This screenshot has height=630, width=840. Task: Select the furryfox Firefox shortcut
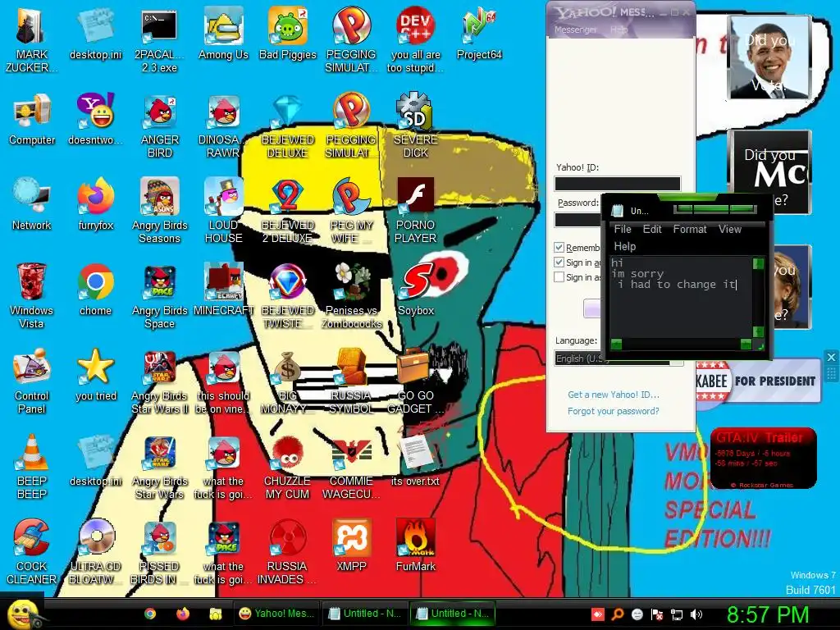coord(95,204)
